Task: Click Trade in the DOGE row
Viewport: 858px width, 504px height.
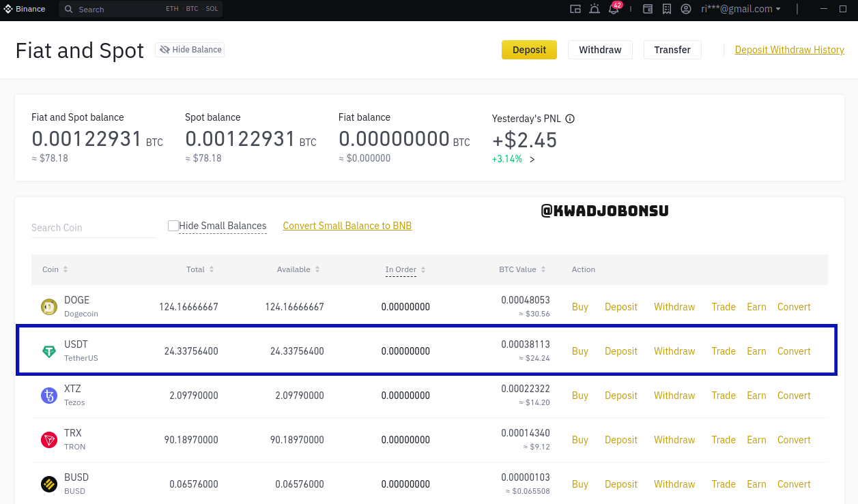Action: tap(724, 307)
